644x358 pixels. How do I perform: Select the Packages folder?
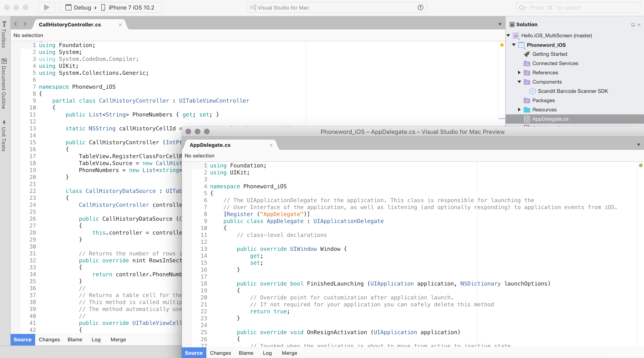pyautogui.click(x=543, y=100)
